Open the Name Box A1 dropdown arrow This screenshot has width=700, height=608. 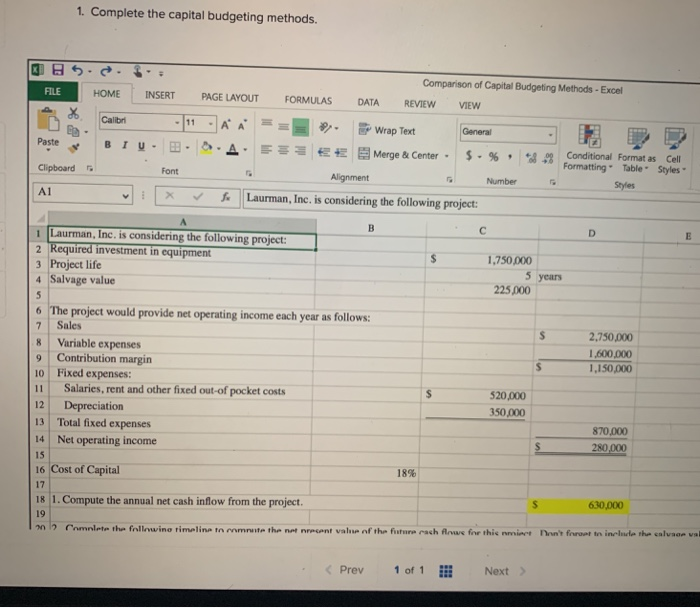point(125,196)
